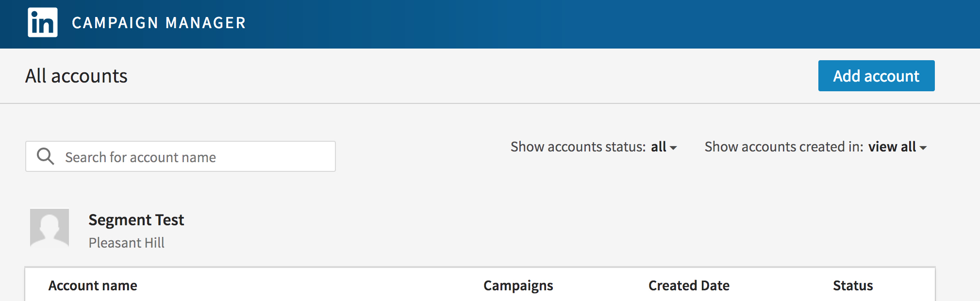Click the caret beside 'view all'
This screenshot has width=980, height=301.
[923, 147]
